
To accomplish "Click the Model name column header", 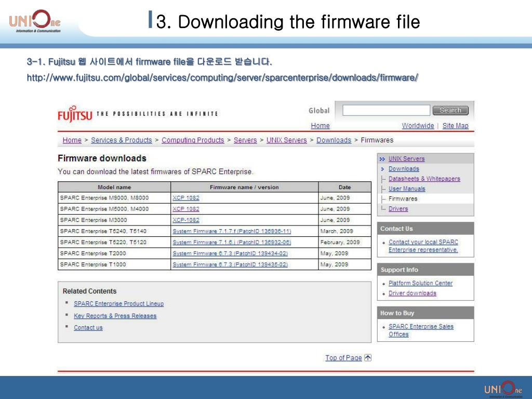I will [x=114, y=187].
